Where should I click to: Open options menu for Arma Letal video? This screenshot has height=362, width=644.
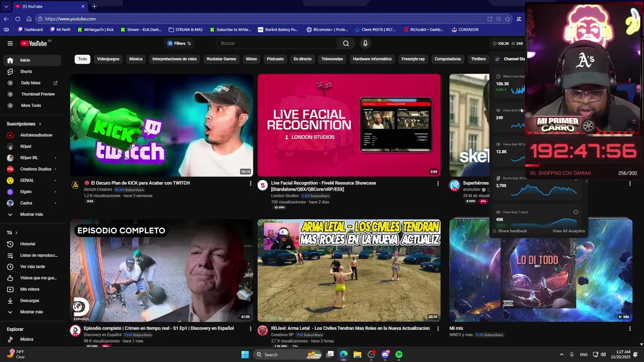pyautogui.click(x=438, y=329)
